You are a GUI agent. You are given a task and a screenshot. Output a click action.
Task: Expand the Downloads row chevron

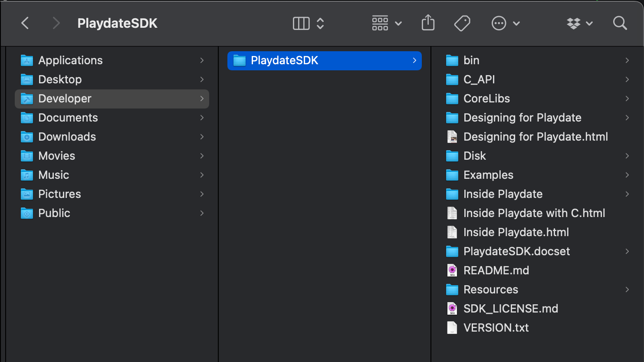pos(202,137)
